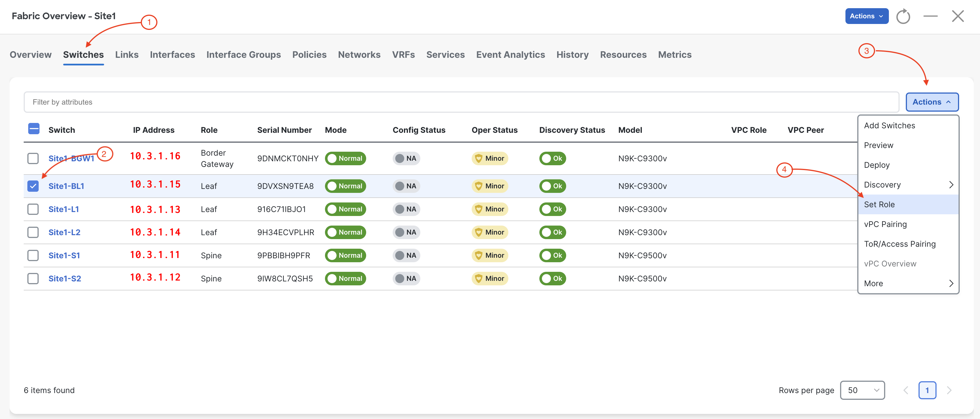Screen dimensions: 980x419
Task: Click Normal mode badge for Site1-S2
Action: click(x=345, y=279)
